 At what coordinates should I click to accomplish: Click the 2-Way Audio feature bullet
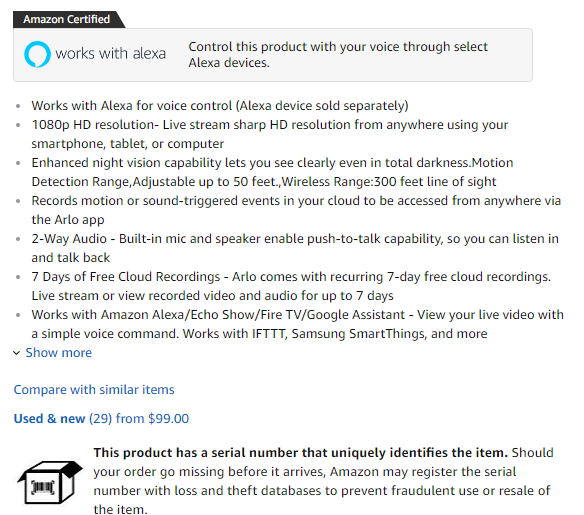[295, 248]
